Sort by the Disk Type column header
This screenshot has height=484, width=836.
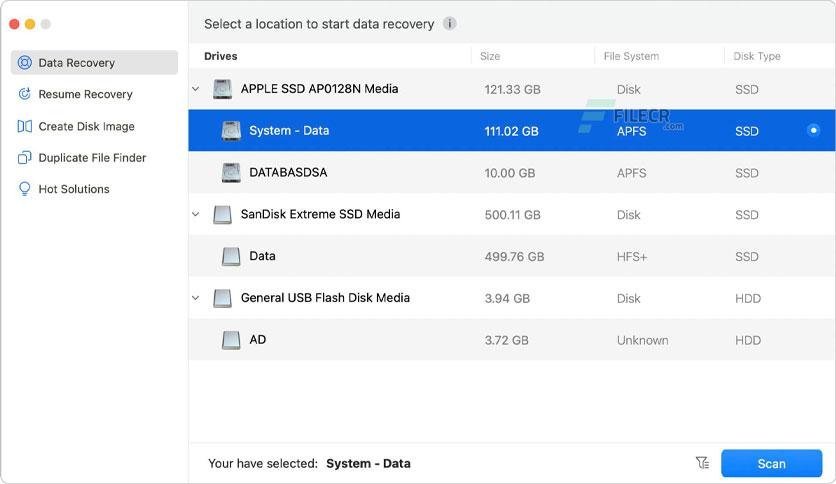757,56
